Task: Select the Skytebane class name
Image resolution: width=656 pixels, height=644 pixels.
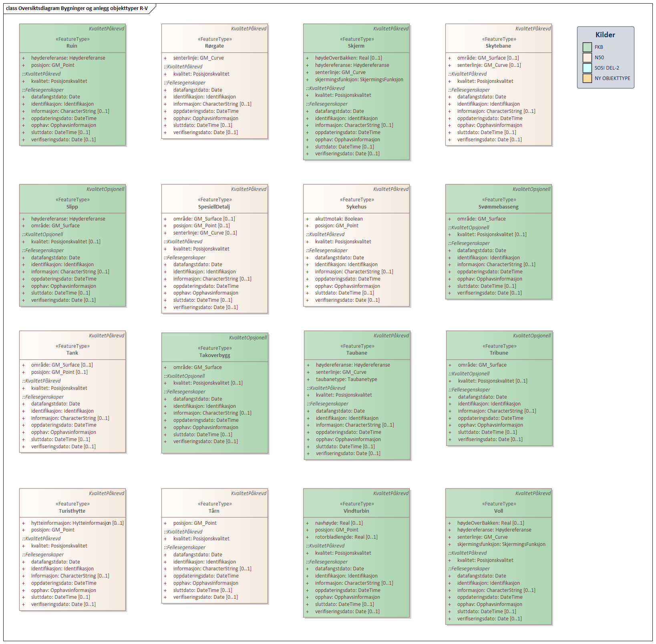Action: pos(498,46)
